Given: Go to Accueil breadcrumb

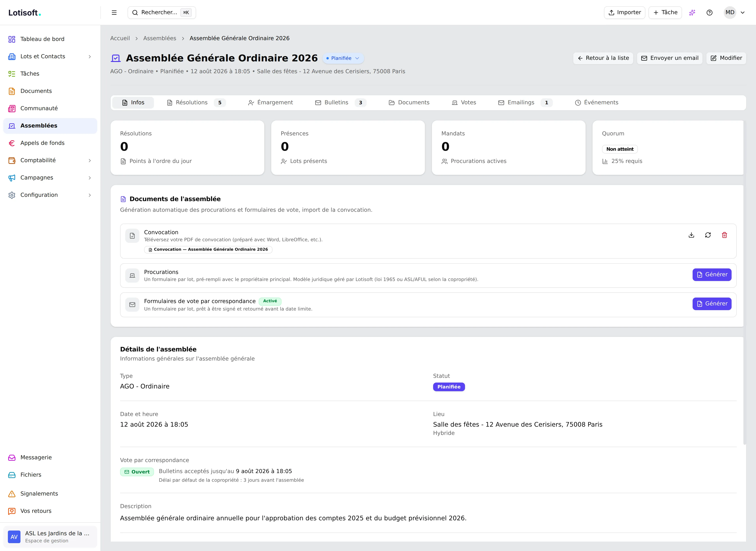Looking at the screenshot, I should pyautogui.click(x=120, y=38).
